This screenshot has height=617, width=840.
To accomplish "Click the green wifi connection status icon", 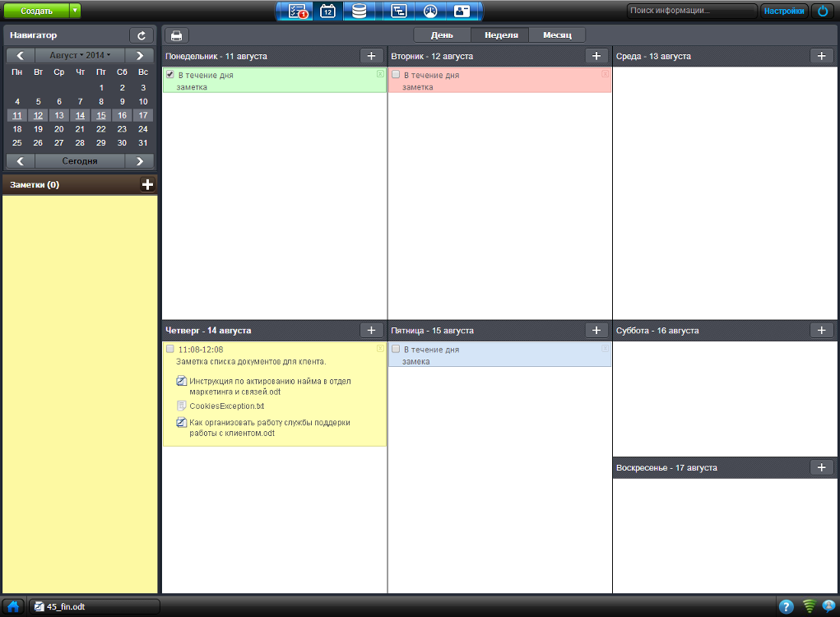I will pyautogui.click(x=809, y=606).
